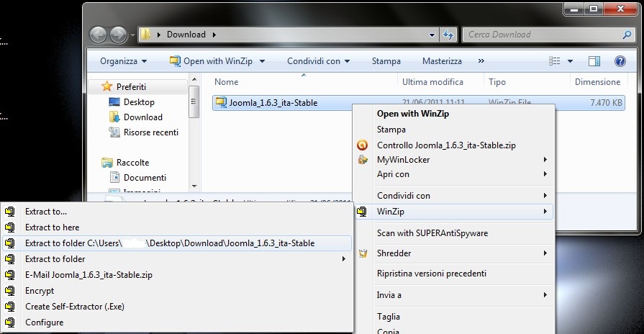
Task: Click the Explorer forward navigation button
Action: pos(119,35)
